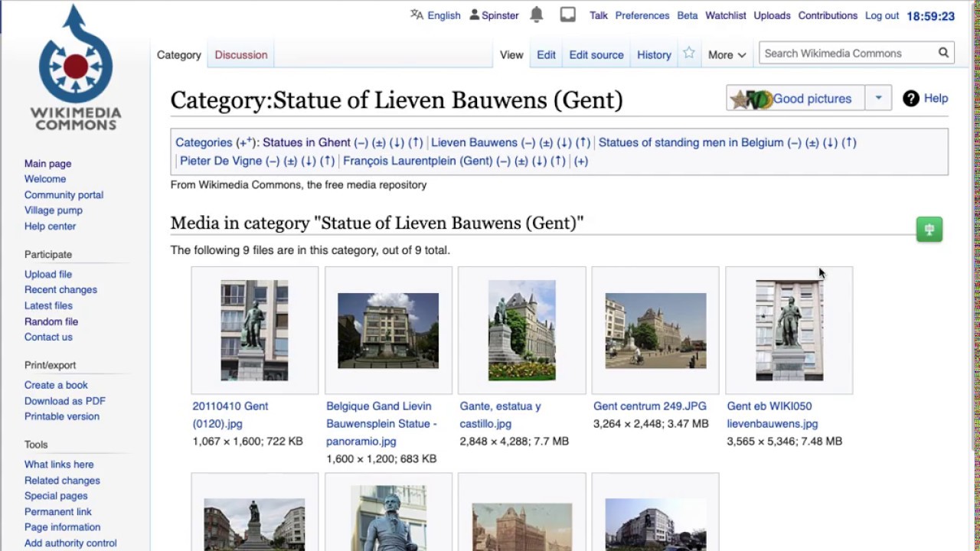980x551 pixels.
Task: Open Statues of standing men in Belgium link
Action: (691, 142)
